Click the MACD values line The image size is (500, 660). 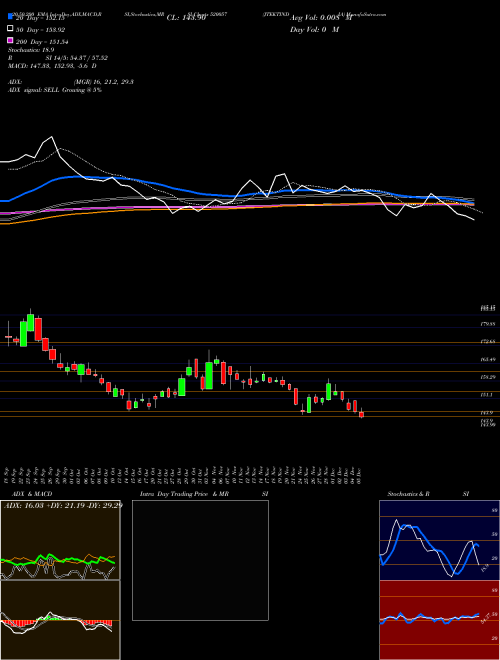coord(52,66)
